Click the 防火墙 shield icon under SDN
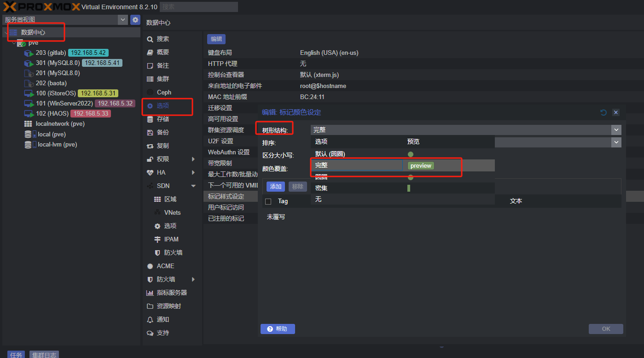The width and height of the screenshot is (644, 358). [157, 253]
